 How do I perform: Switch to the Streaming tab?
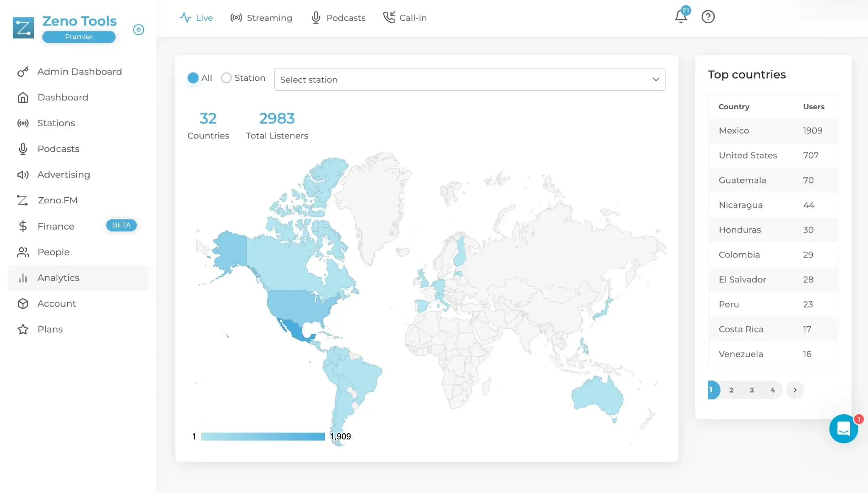point(261,18)
